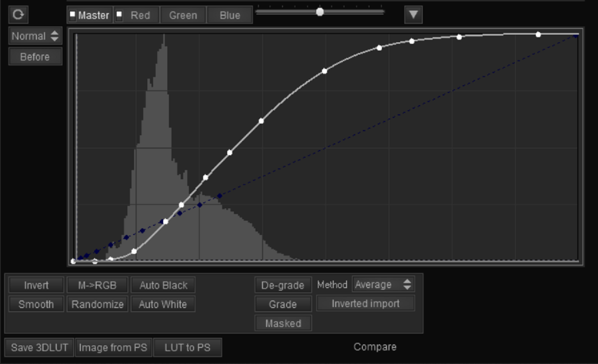Select the white curve point at bottom-left origin
Viewport: 598px width, 364px height.
[73, 261]
